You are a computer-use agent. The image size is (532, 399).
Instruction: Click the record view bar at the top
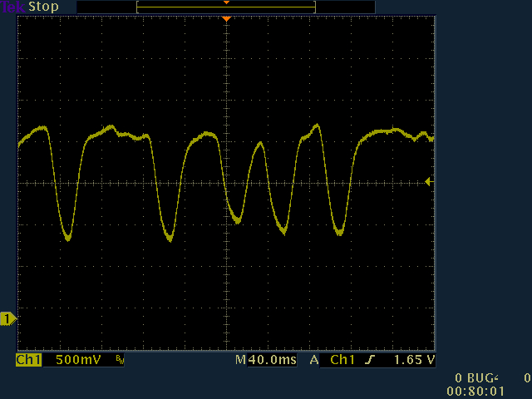pyautogui.click(x=226, y=7)
